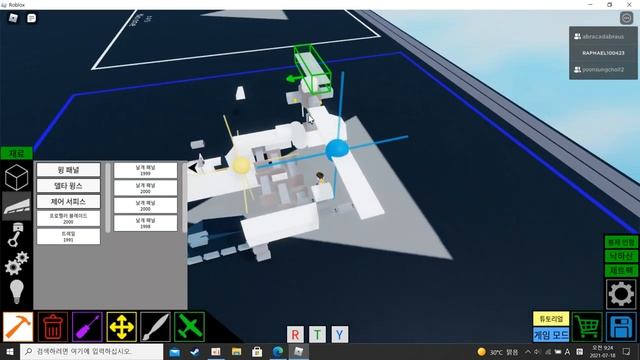Select the wing panel 1998 part
This screenshot has height=360, width=640.
tap(145, 223)
